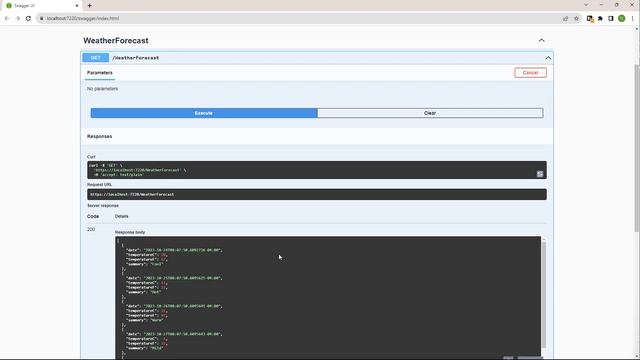
Task: Open the site information lock icon
Action: click(x=41, y=18)
